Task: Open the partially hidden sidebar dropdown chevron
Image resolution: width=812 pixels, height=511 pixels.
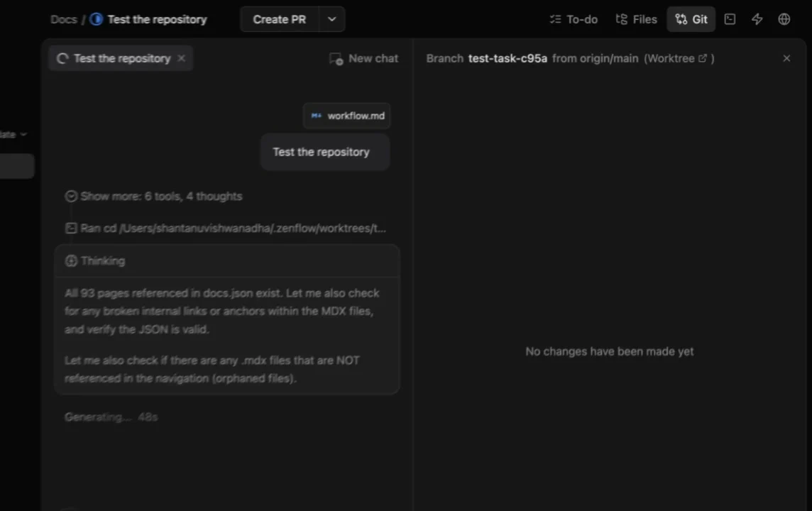Action: click(x=23, y=135)
